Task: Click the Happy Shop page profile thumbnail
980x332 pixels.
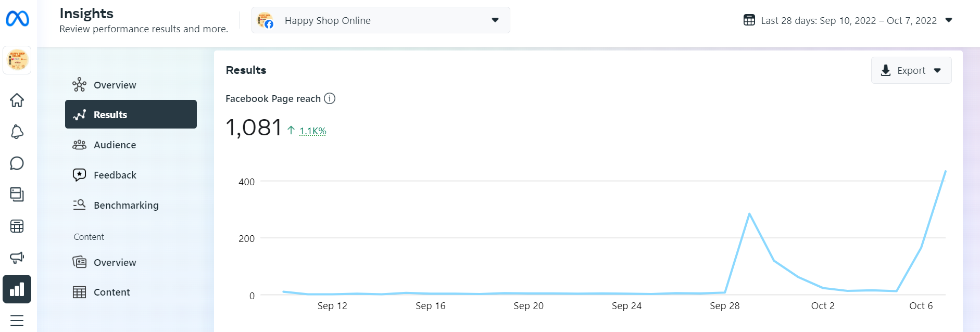Action: (17, 60)
